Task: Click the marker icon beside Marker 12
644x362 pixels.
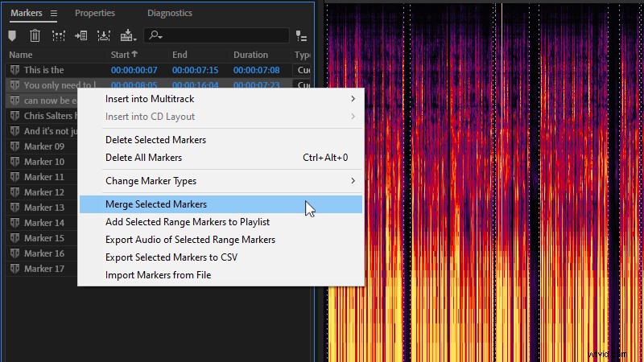Action: pyautogui.click(x=14, y=192)
